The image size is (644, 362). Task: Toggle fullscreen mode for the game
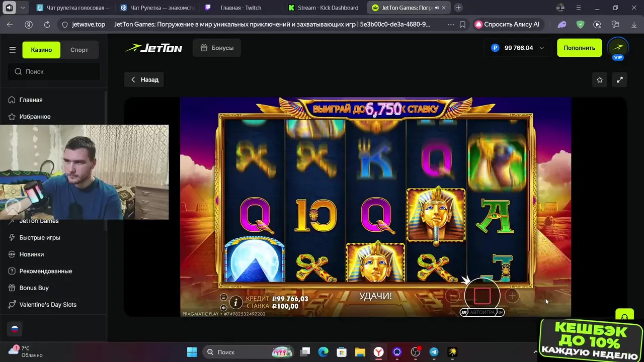pos(620,79)
